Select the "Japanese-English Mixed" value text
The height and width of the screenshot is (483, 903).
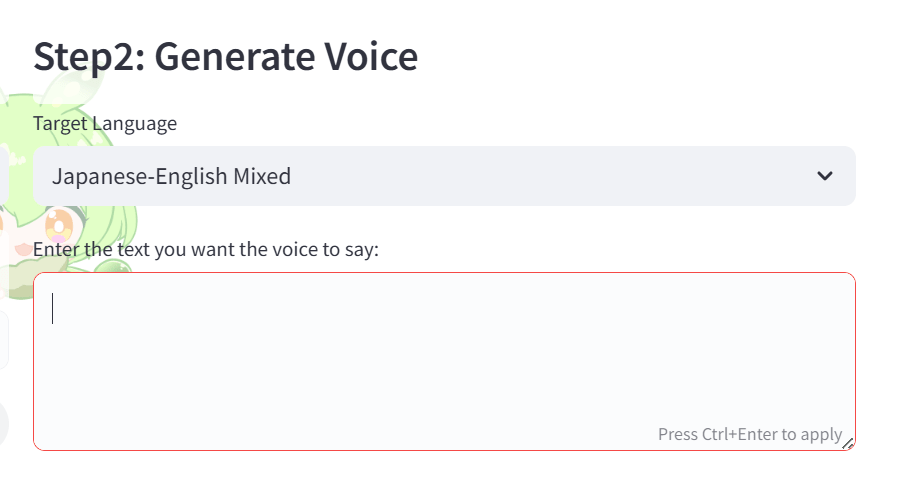171,177
